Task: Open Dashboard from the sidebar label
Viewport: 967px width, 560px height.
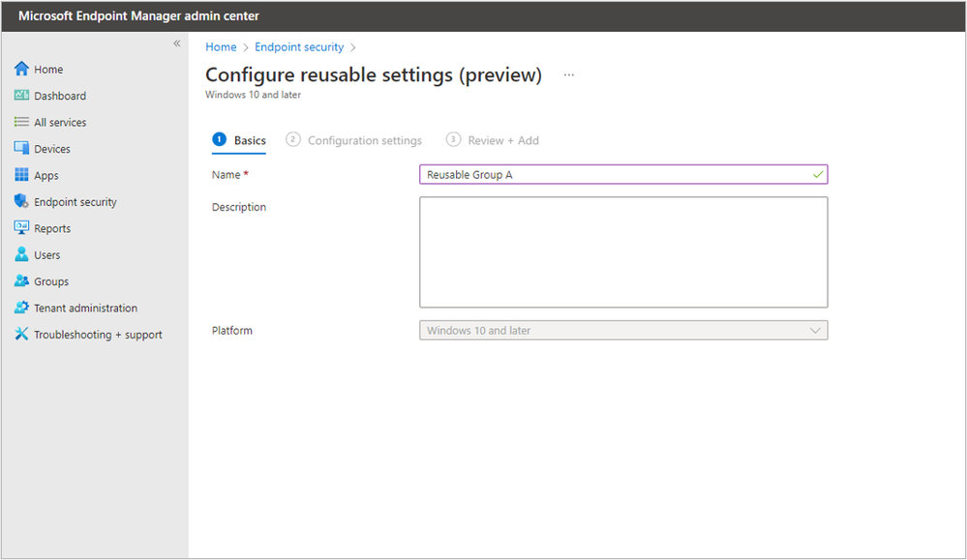Action: pyautogui.click(x=60, y=96)
